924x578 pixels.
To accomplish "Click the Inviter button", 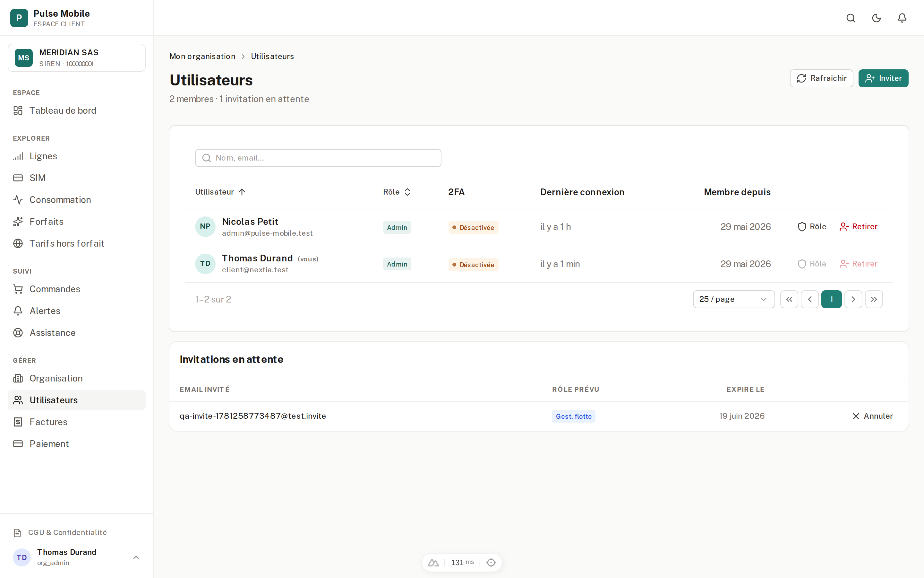I will click(x=883, y=78).
